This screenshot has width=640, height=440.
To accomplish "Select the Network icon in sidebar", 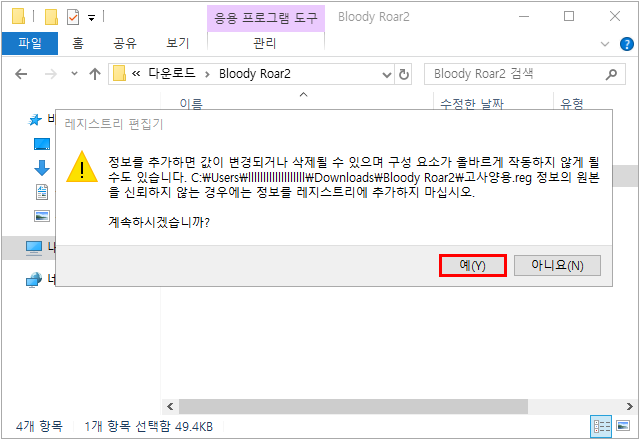I will (x=34, y=280).
